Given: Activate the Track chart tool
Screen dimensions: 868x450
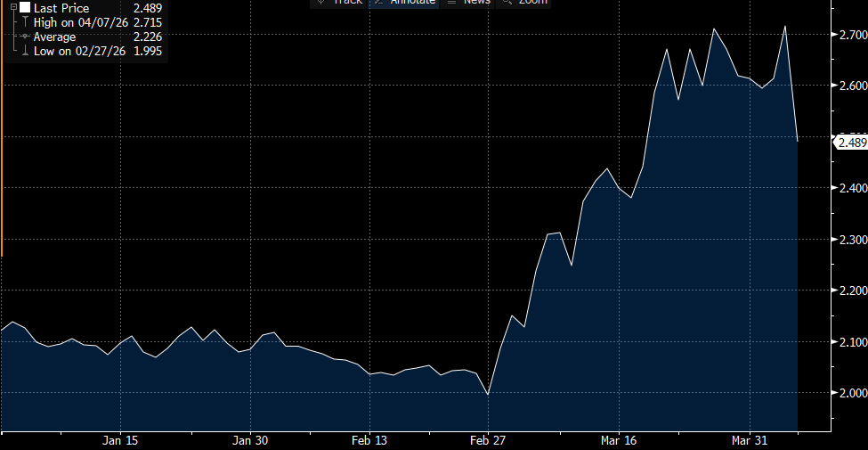Looking at the screenshot, I should point(339,3).
